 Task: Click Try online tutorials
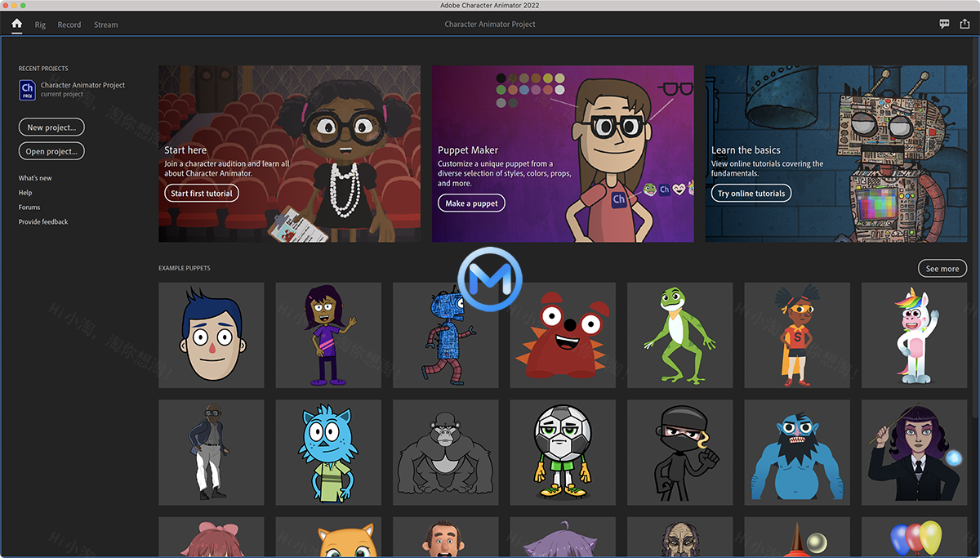751,193
